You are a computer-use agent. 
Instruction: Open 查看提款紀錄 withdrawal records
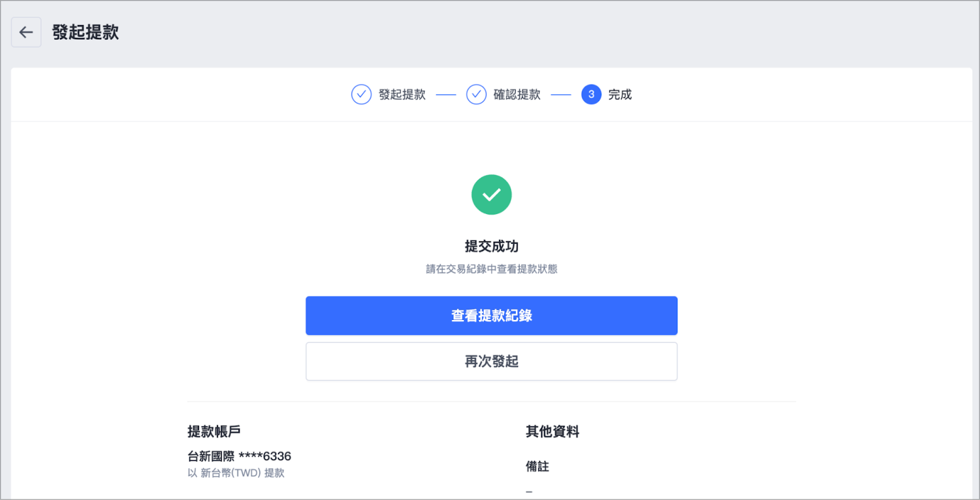click(491, 316)
